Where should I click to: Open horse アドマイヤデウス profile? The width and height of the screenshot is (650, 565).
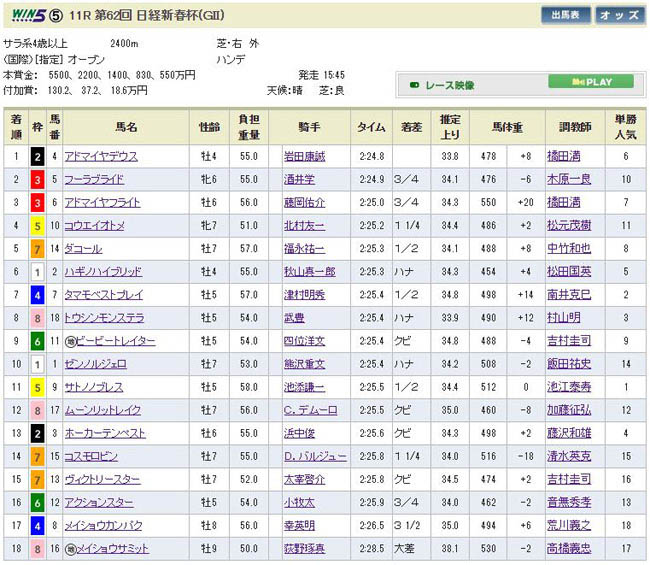(102, 156)
